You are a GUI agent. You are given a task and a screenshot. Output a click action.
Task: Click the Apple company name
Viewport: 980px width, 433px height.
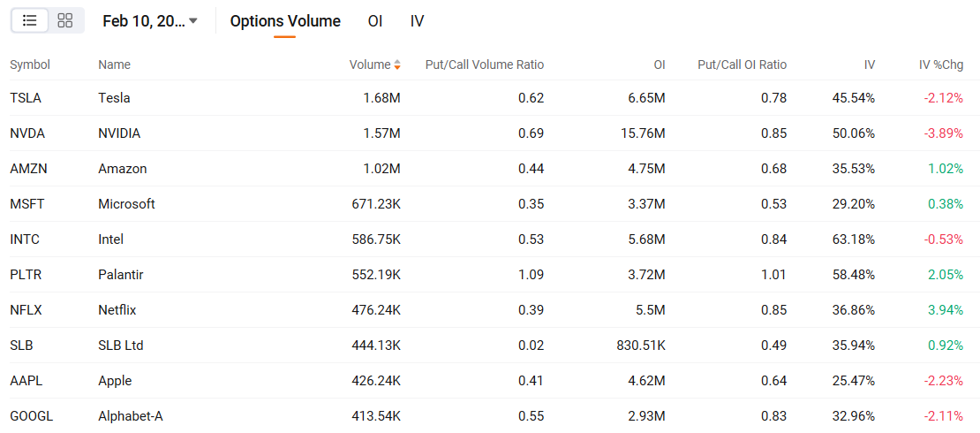coord(115,381)
